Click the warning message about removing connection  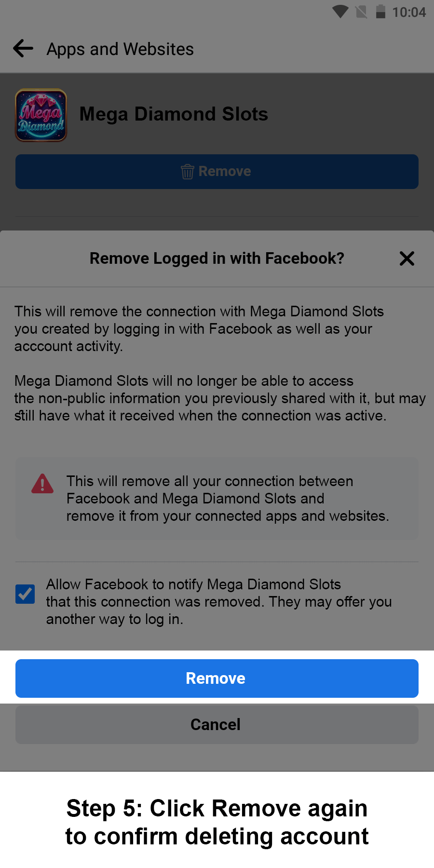[x=227, y=499]
